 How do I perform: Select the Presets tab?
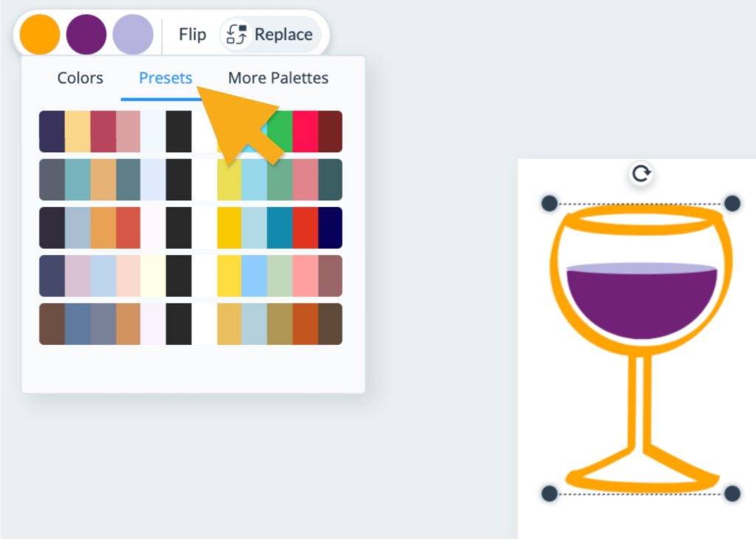pos(165,78)
